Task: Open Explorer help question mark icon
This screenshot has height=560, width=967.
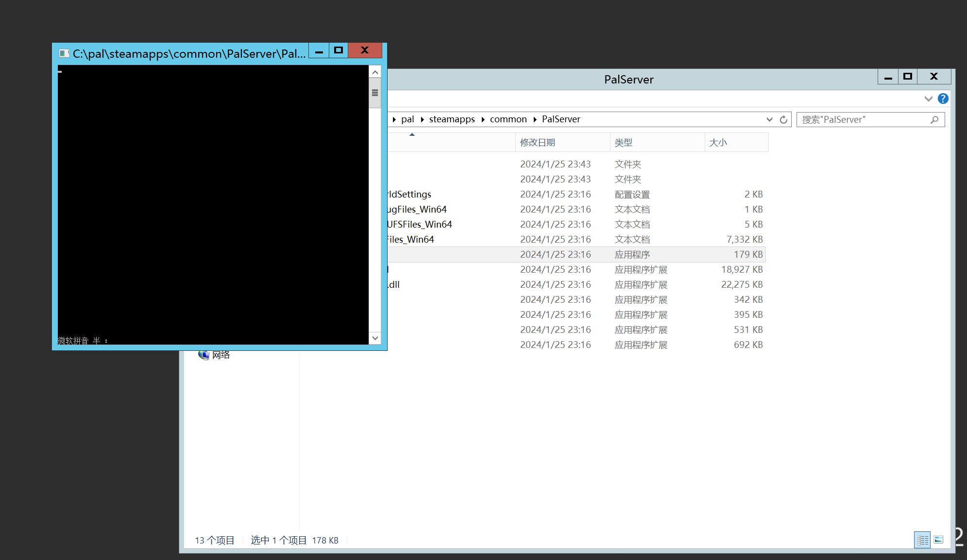Action: tap(943, 99)
